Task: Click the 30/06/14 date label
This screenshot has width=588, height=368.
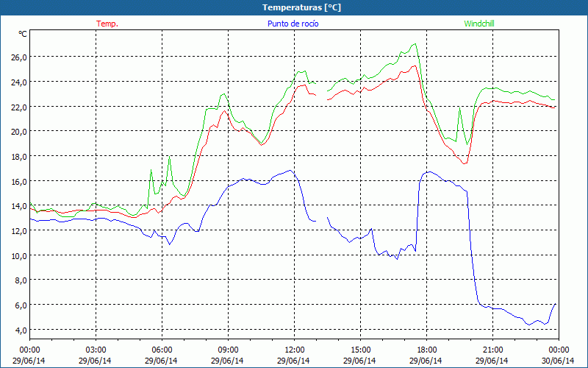Action: coord(558,361)
